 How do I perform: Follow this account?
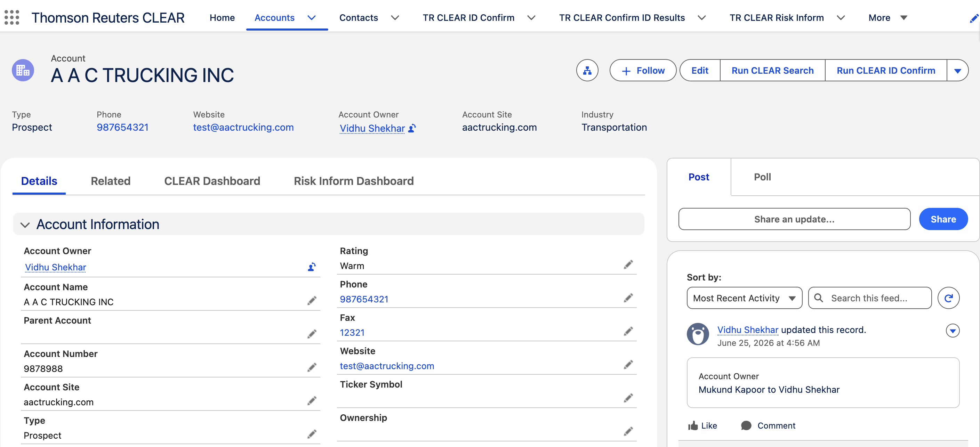tap(643, 70)
